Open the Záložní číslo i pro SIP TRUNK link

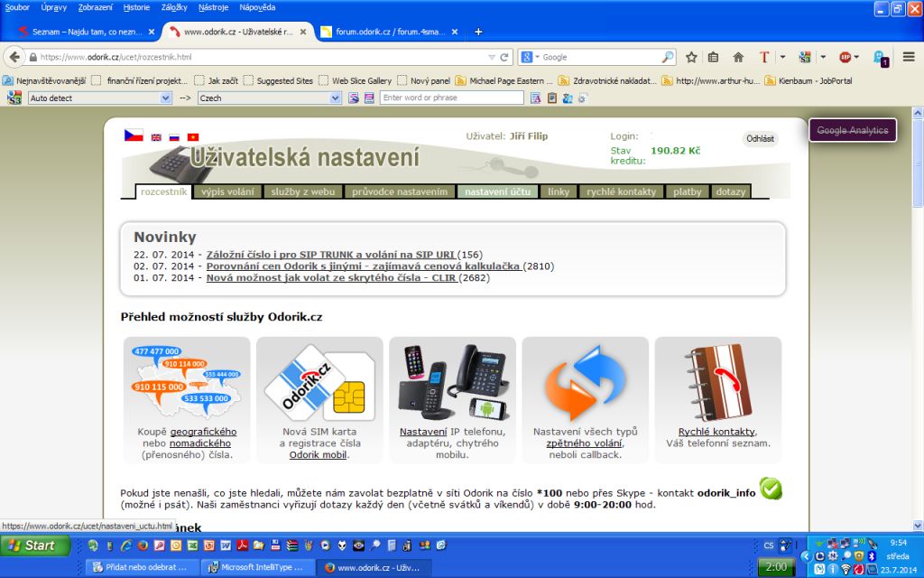pyautogui.click(x=330, y=255)
